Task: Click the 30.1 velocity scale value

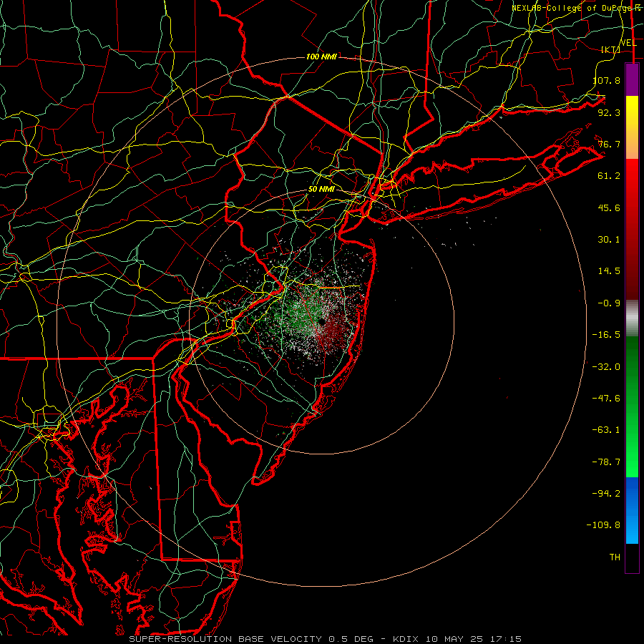Action: pyautogui.click(x=609, y=240)
